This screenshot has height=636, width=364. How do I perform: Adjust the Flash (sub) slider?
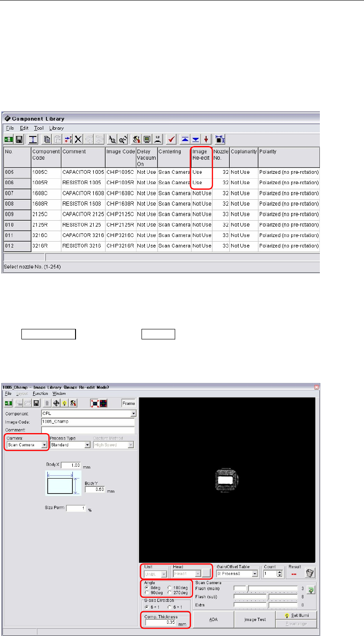click(266, 597)
